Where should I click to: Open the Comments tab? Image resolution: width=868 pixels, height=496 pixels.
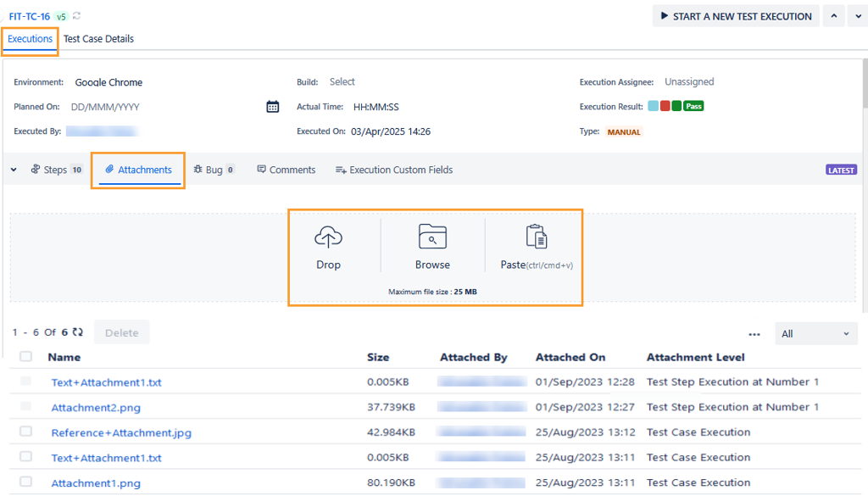pos(286,169)
